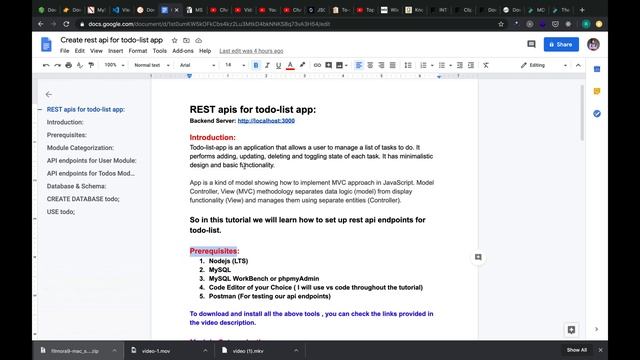Open the Editing mode dropdown
This screenshot has width=640, height=360.
pos(544,65)
